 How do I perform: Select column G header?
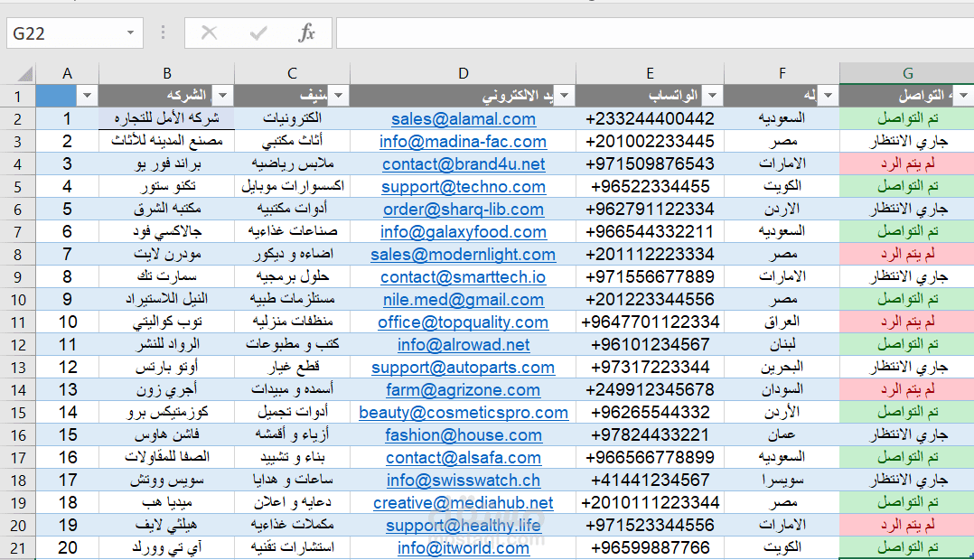[x=907, y=73]
